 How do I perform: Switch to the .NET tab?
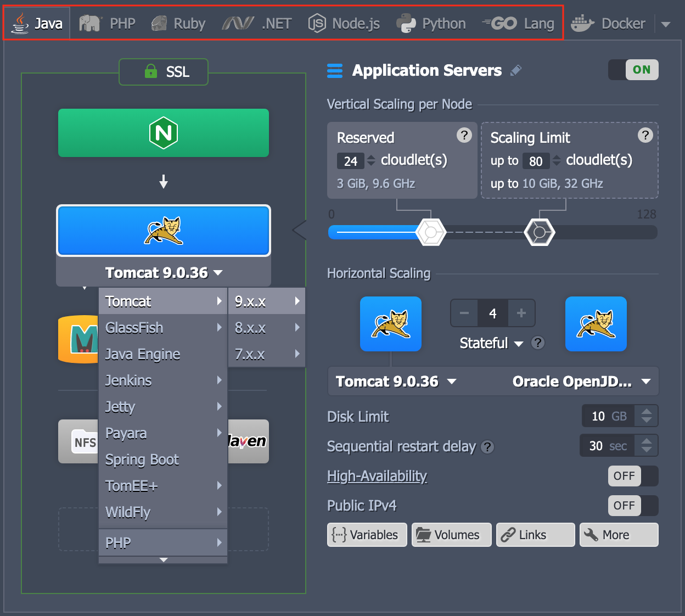pyautogui.click(x=257, y=24)
